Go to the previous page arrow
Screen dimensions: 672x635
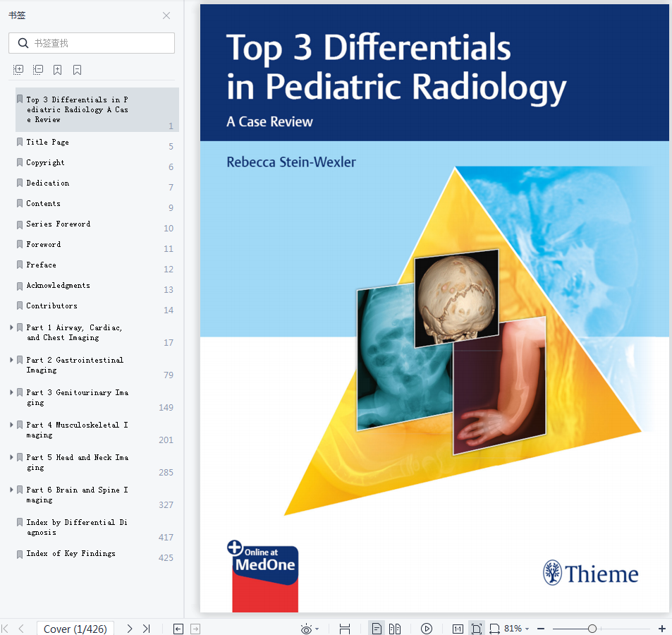click(x=21, y=629)
